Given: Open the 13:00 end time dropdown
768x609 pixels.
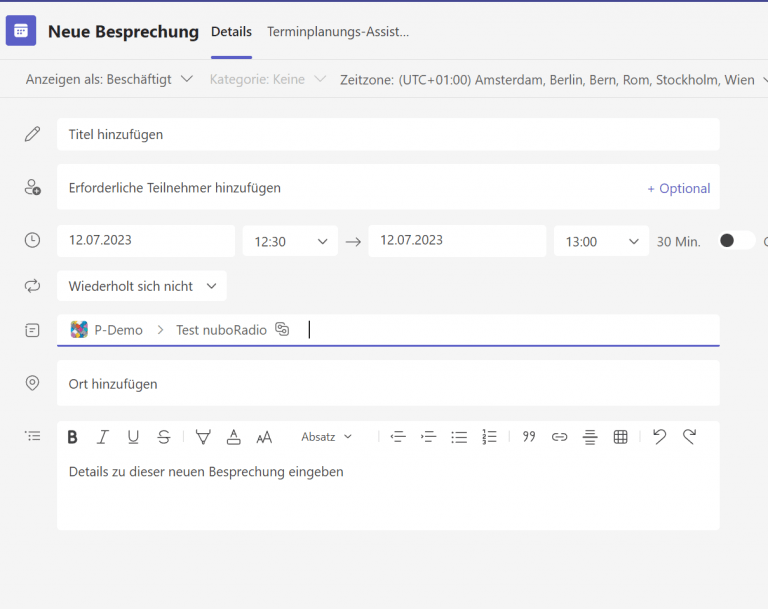Looking at the screenshot, I should [601, 241].
